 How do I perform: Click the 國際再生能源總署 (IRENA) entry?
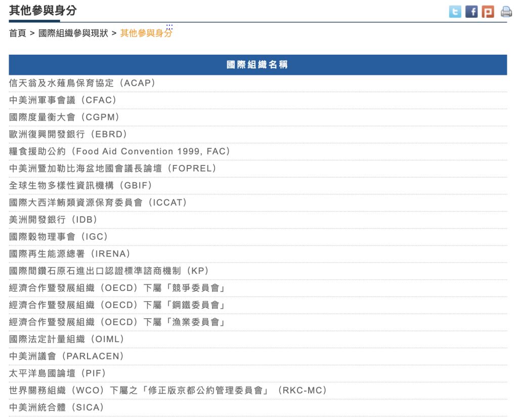(70, 254)
